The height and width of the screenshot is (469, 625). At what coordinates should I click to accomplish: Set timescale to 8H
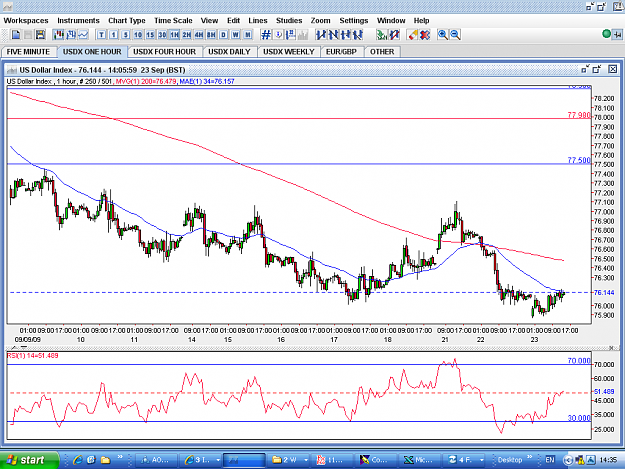tap(211, 35)
